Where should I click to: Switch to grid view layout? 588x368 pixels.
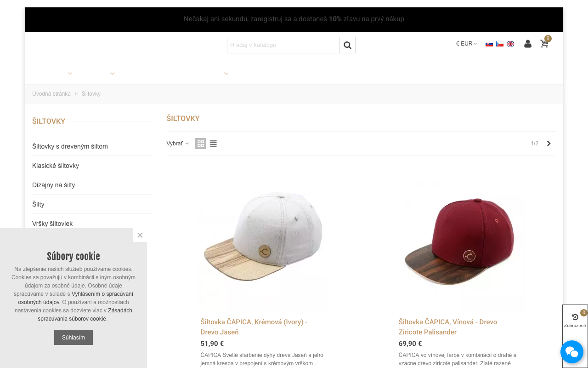[201, 144]
